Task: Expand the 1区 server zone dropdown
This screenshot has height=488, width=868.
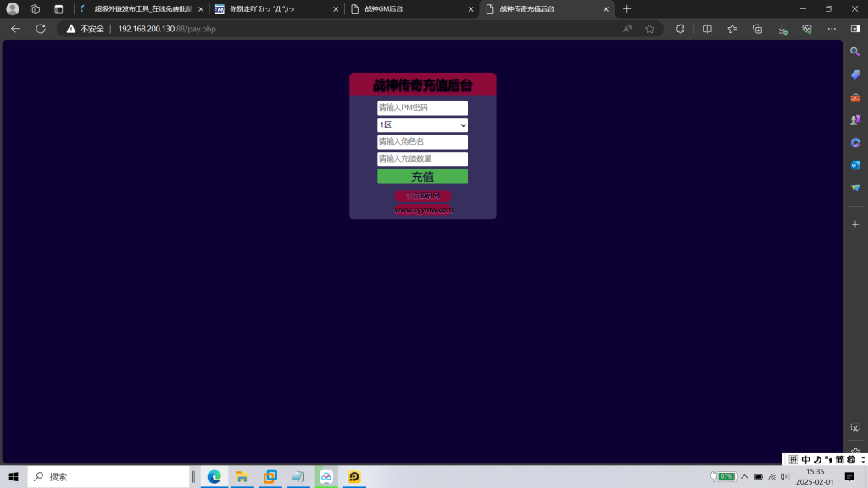Action: [422, 125]
